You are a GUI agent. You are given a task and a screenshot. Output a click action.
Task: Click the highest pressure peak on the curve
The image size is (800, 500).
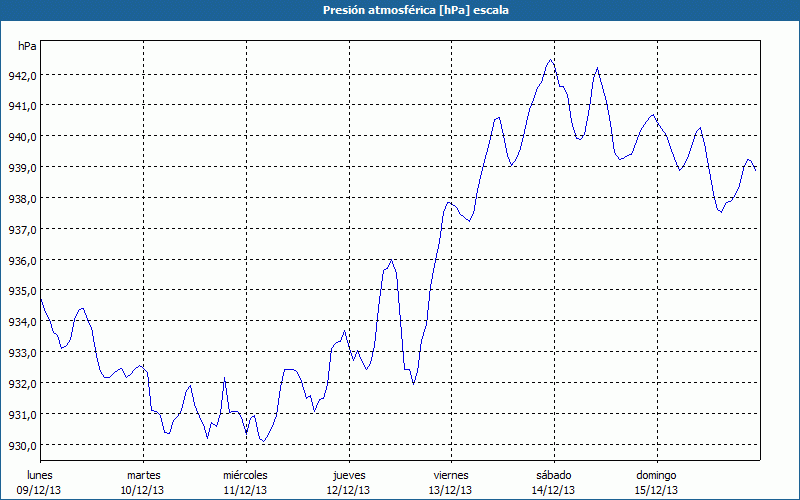point(550,60)
